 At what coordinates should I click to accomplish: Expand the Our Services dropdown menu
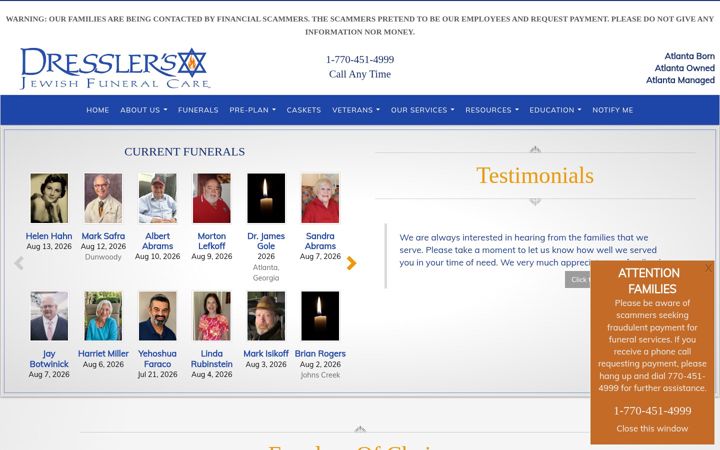pyautogui.click(x=422, y=110)
